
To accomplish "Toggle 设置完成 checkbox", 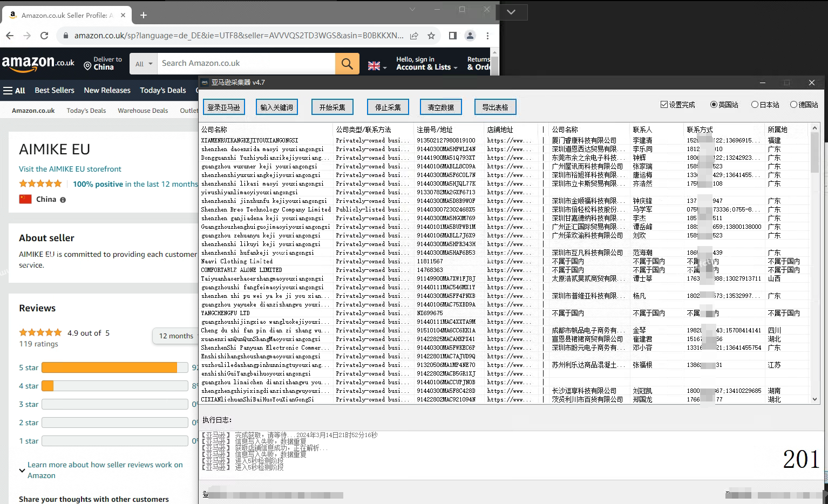I will (x=664, y=105).
